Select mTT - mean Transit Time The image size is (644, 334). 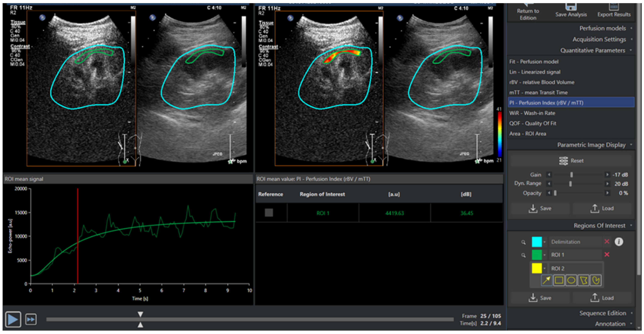pos(571,92)
